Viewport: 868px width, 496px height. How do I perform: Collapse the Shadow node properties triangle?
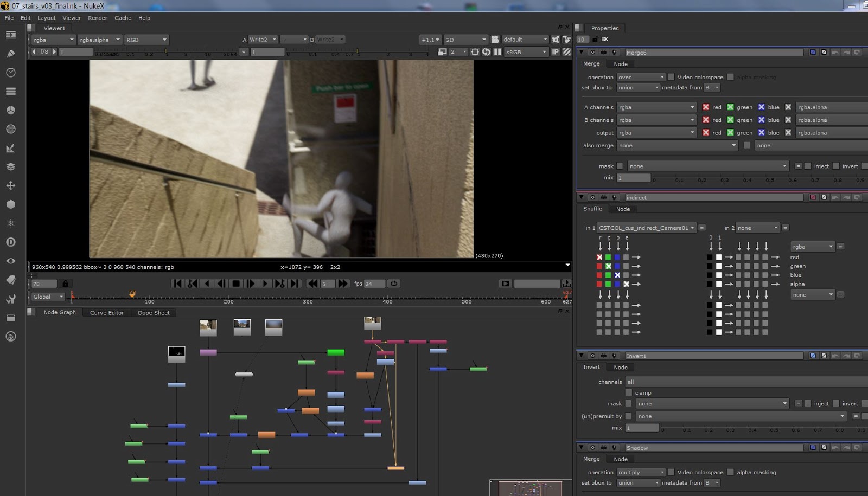click(x=580, y=447)
